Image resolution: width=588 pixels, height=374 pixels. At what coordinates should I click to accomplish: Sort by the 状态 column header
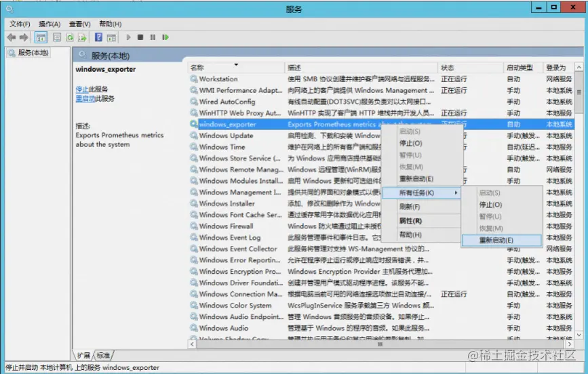tap(470, 68)
